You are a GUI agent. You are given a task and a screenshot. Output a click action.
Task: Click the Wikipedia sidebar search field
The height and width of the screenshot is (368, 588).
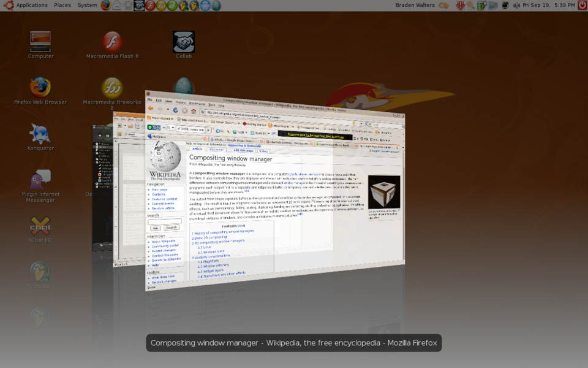(x=165, y=221)
